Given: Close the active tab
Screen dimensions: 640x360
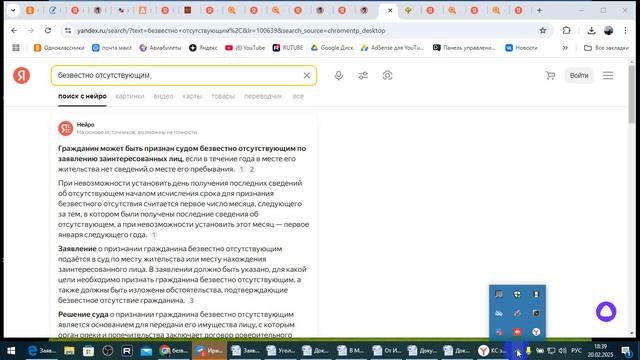Looking at the screenshot, I should 390,11.
